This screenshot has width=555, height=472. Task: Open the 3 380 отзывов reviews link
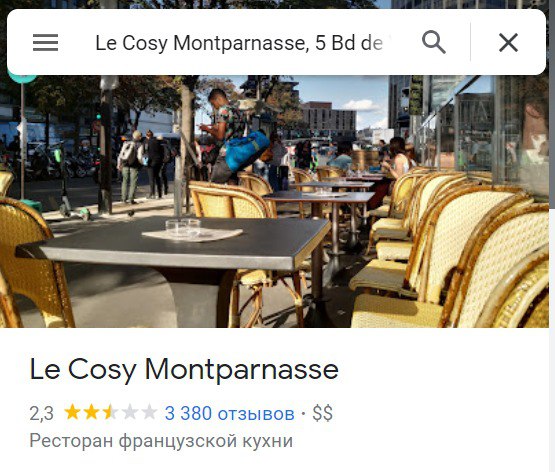pos(229,413)
